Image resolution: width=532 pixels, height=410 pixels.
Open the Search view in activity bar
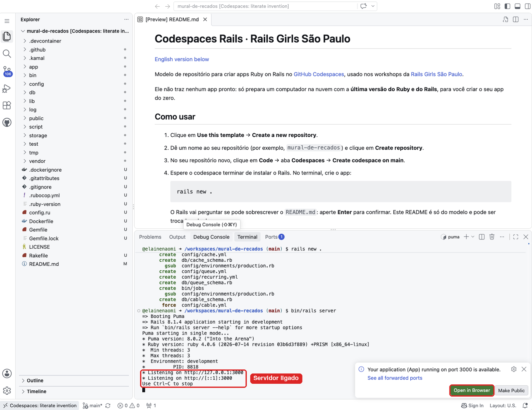click(x=7, y=54)
